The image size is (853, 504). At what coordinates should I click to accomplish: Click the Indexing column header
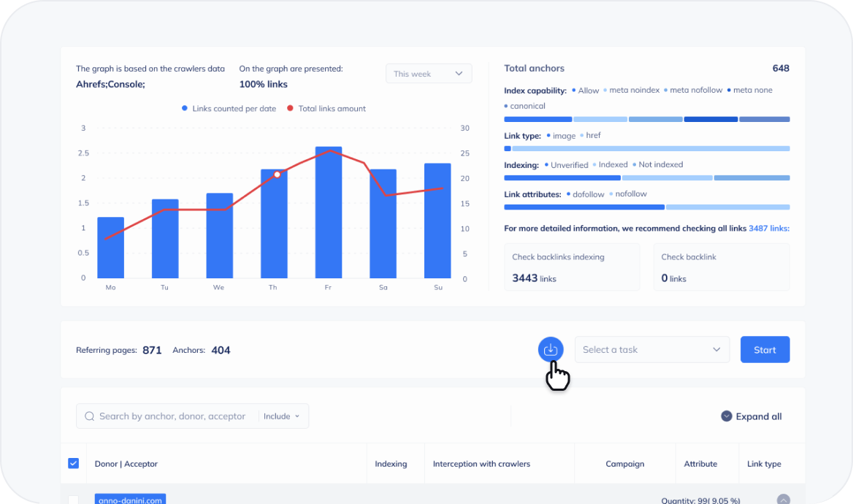click(391, 464)
